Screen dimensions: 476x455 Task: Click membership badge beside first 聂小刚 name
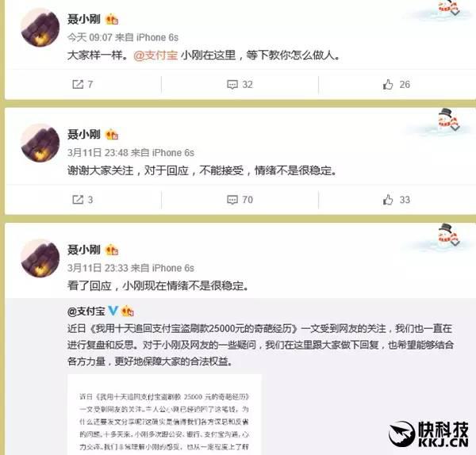coord(111,20)
